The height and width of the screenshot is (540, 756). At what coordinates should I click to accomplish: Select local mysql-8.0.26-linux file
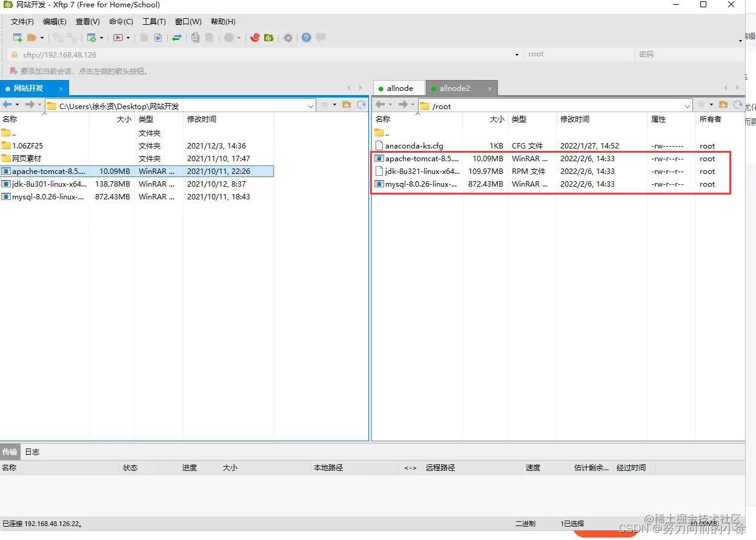(x=138, y=197)
